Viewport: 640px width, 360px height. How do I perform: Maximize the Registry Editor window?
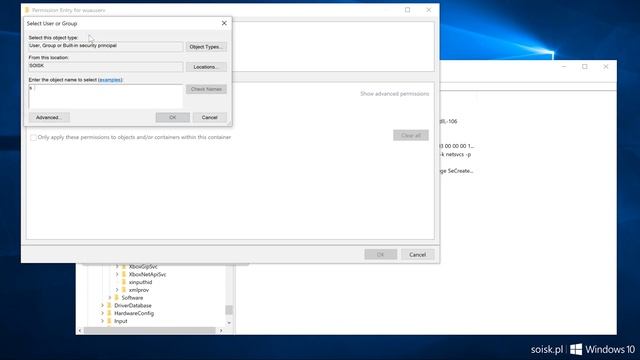tap(584, 67)
